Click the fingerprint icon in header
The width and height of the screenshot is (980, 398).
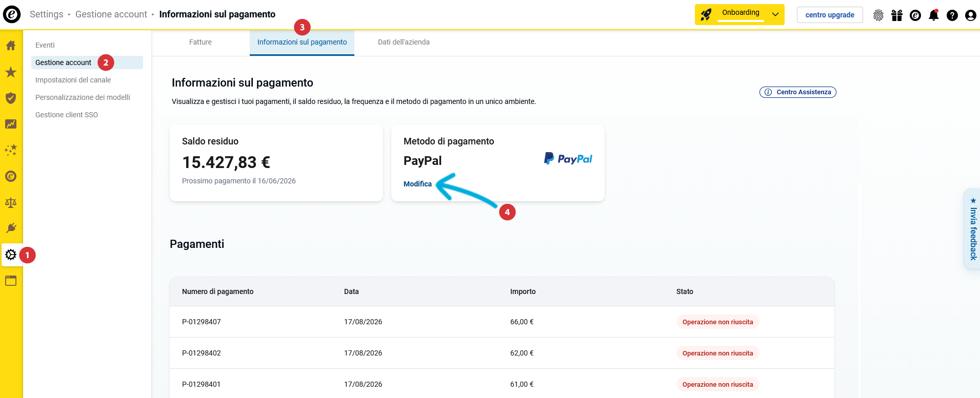click(878, 15)
